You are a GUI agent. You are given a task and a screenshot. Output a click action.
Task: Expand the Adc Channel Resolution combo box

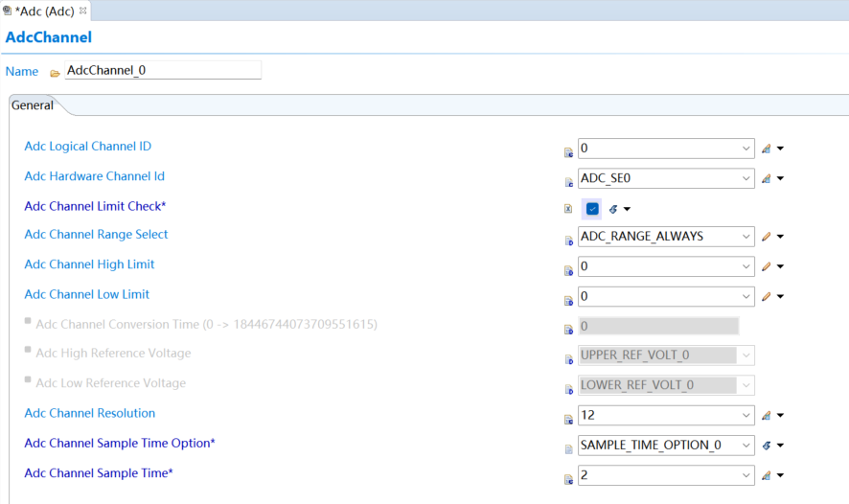(x=746, y=416)
